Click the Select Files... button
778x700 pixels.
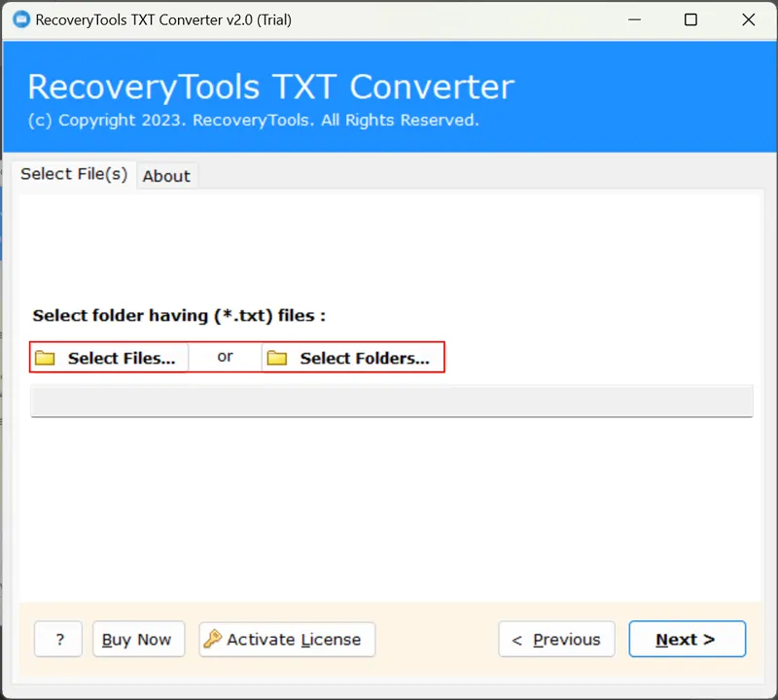109,357
